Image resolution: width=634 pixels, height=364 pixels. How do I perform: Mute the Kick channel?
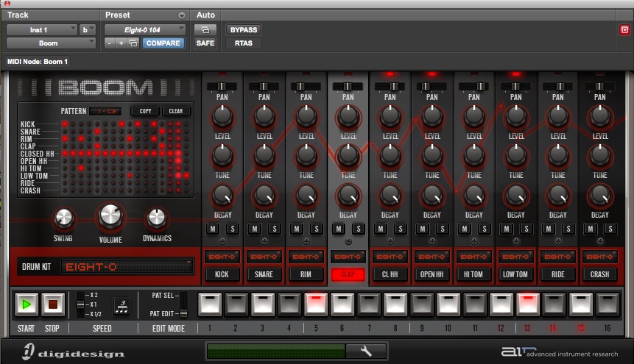click(x=213, y=229)
